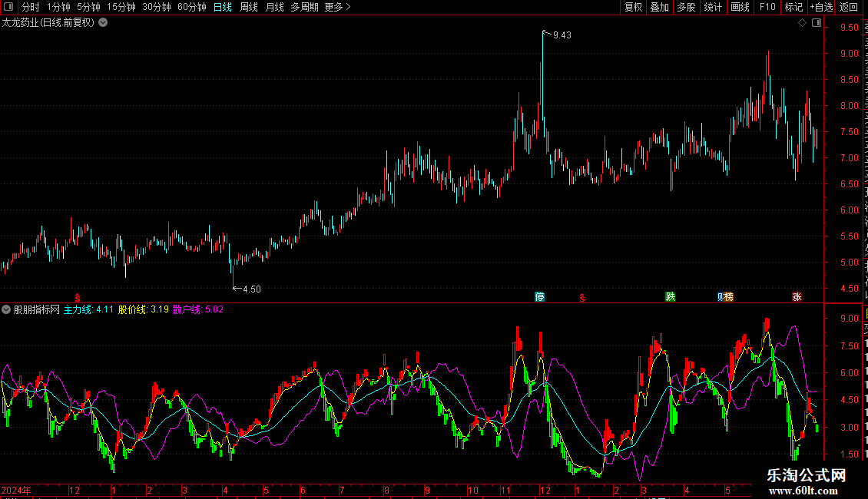This screenshot has height=499, width=868.
Task: Open the F10 company info
Action: 767,7
